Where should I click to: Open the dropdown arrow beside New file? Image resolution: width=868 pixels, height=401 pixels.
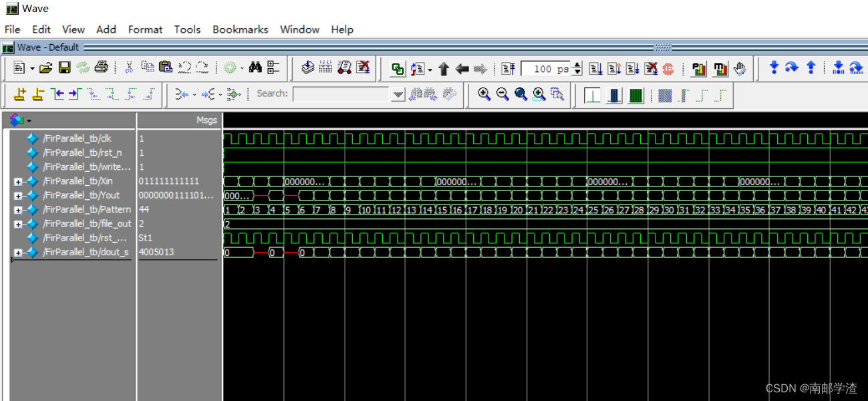tap(32, 68)
